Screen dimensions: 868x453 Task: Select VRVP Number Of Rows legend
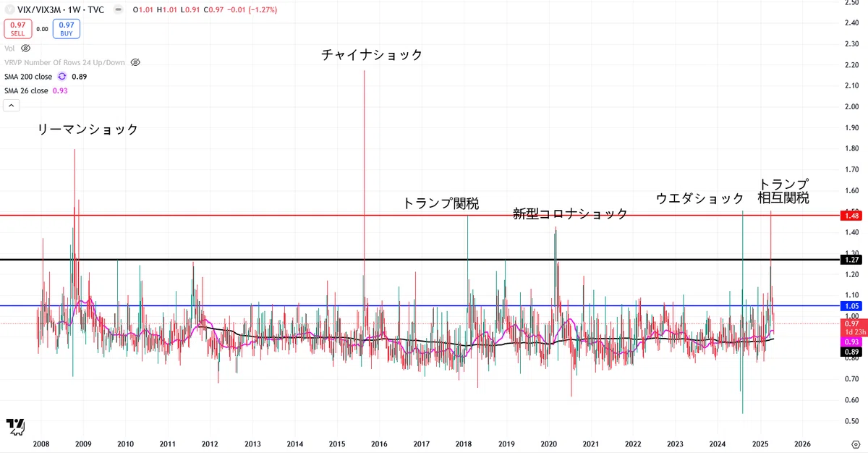pyautogui.click(x=64, y=62)
